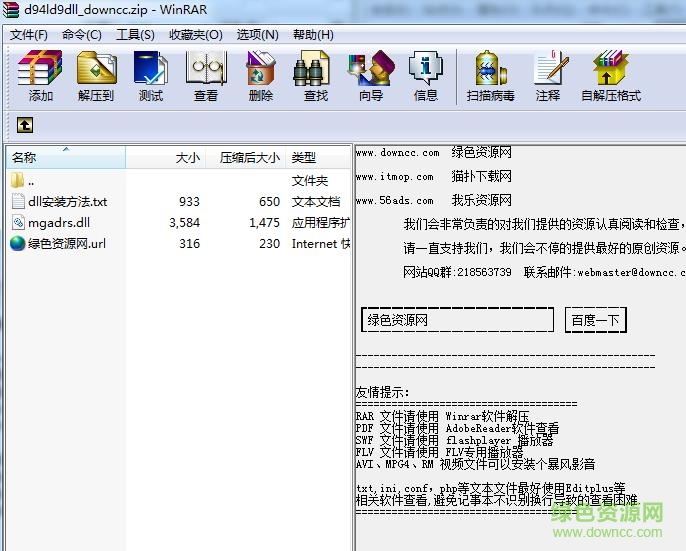This screenshot has width=686, height=551.
Task: Open the 工具(S) menu
Action: (135, 34)
